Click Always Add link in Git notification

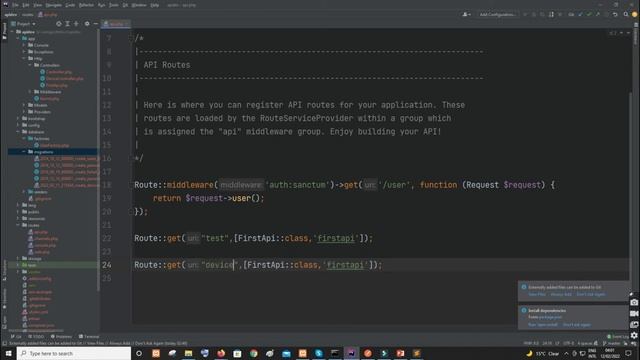tap(561, 294)
